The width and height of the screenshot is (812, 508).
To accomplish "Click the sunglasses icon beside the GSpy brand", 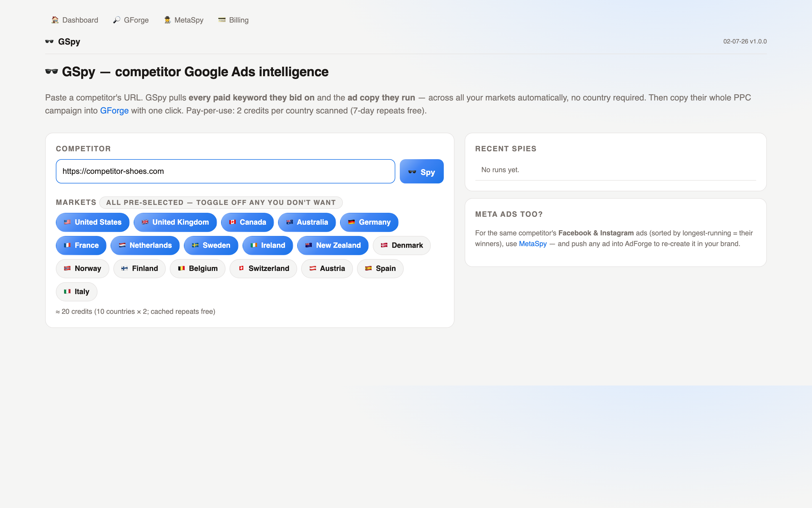I will pos(49,42).
